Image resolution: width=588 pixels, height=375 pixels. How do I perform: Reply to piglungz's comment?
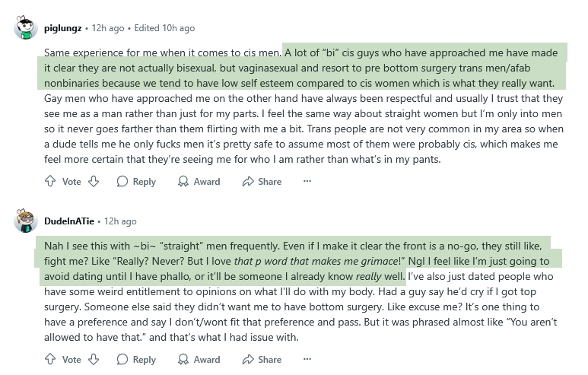[x=136, y=182]
